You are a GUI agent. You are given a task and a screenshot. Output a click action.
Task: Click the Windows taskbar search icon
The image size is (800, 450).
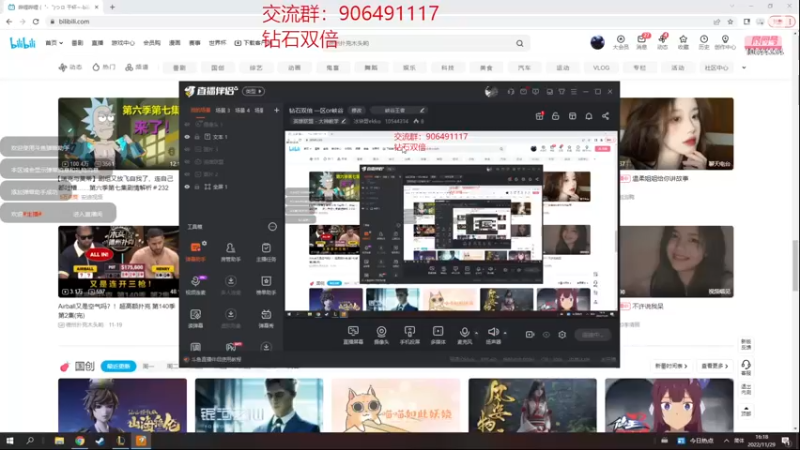tap(30, 440)
